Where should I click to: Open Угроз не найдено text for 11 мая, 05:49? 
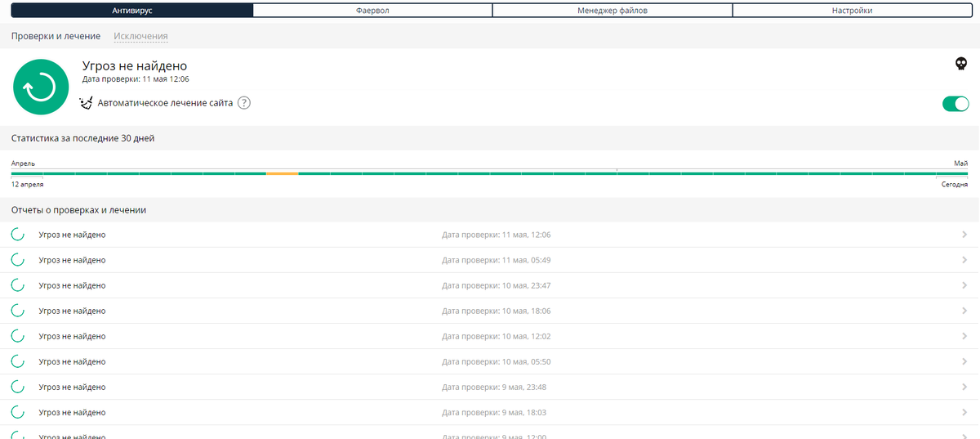[72, 260]
